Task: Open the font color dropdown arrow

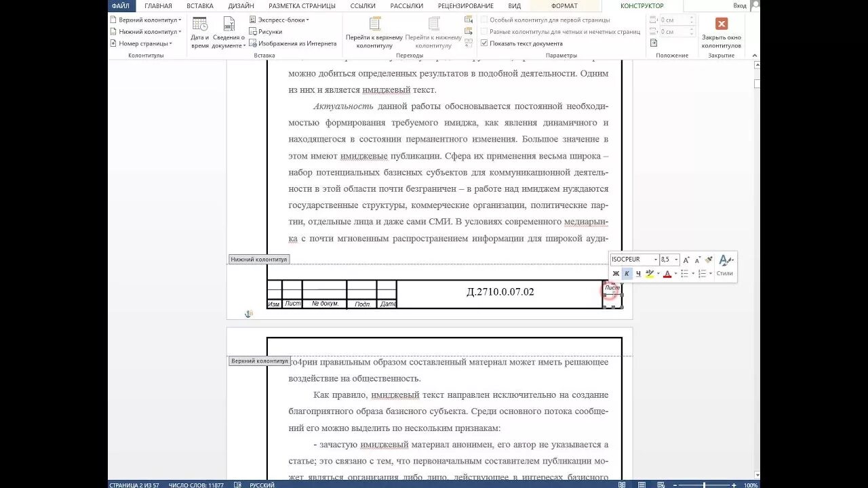Action: tap(675, 274)
